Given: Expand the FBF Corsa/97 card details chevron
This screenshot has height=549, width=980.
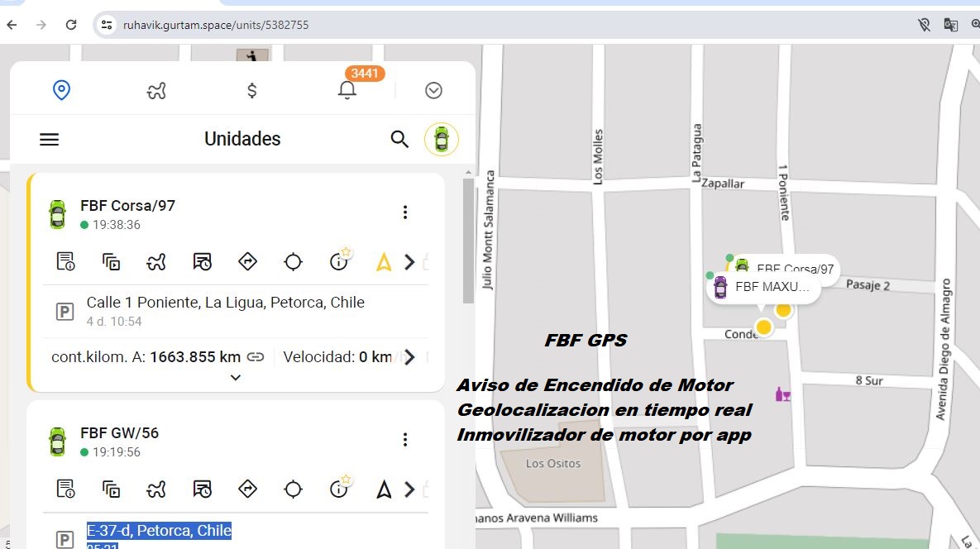Looking at the screenshot, I should click(236, 378).
